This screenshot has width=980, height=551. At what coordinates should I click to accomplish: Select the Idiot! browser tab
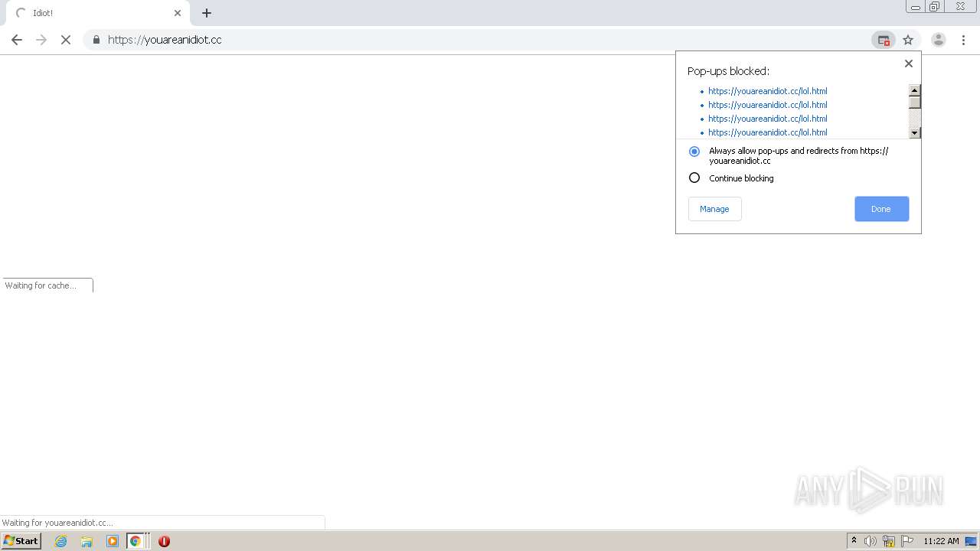(x=98, y=13)
